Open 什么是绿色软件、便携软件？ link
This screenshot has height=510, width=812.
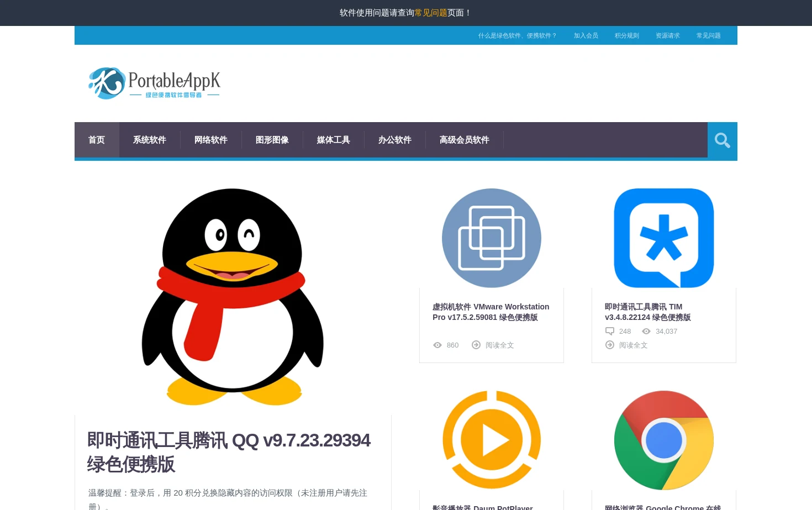[517, 35]
